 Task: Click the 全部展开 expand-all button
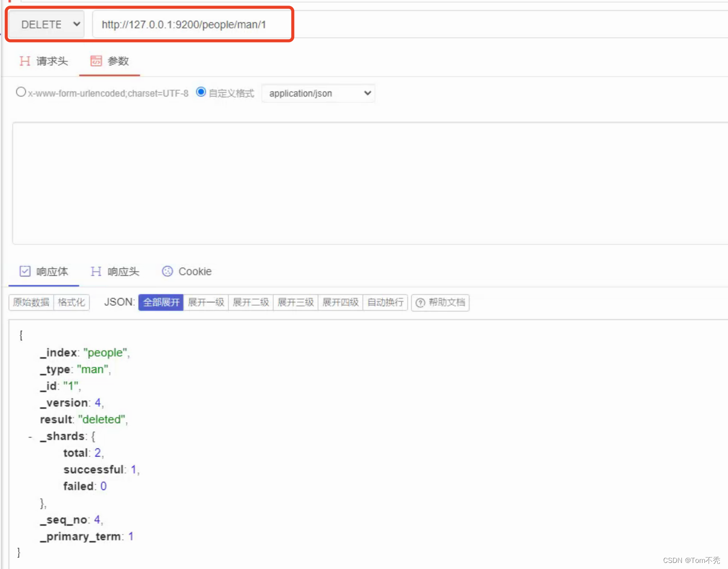(x=161, y=302)
